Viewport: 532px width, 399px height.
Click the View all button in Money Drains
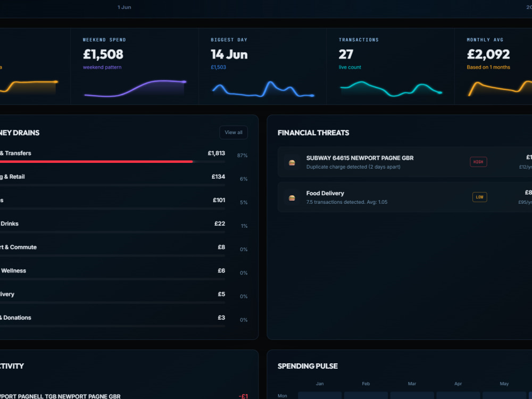234,132
